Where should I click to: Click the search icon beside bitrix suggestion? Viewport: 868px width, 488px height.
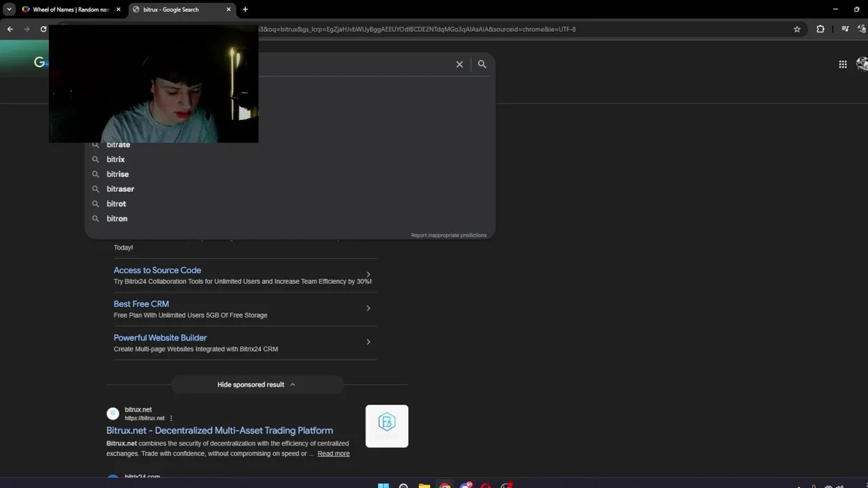click(x=96, y=159)
